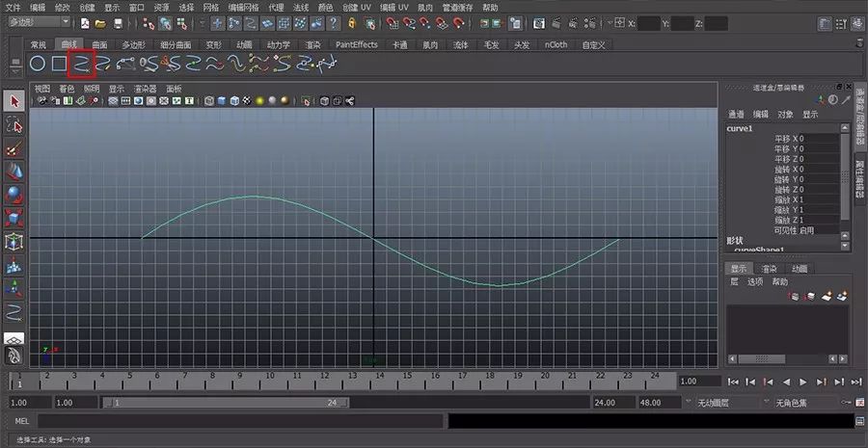This screenshot has height=448, width=868.
Task: Open the 多边形 menu set dropdown
Action: tap(40, 21)
